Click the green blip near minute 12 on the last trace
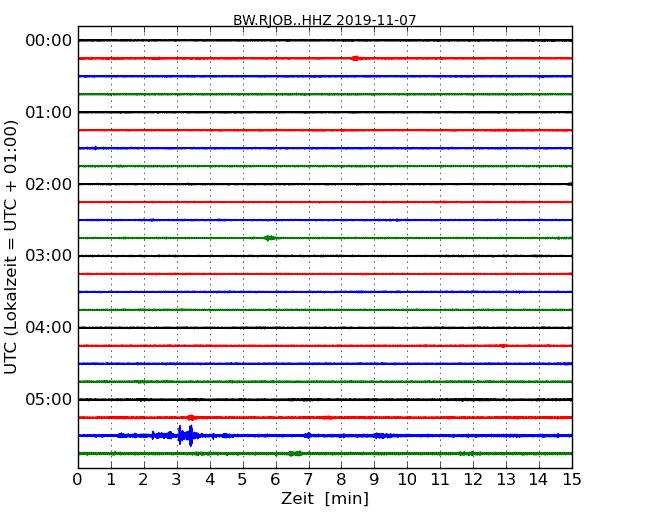Screen dimensions: 650x520 [x=467, y=454]
